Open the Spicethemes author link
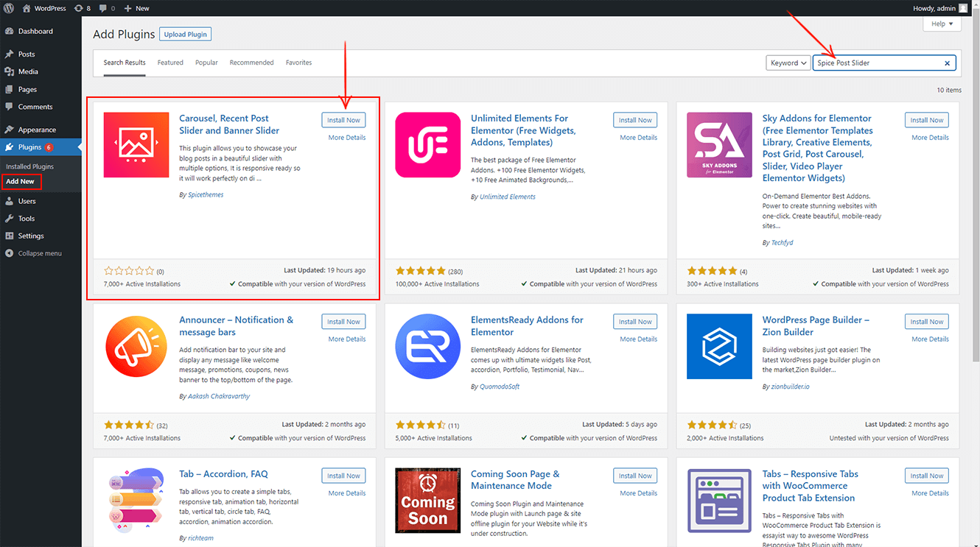Image resolution: width=980 pixels, height=547 pixels. click(206, 195)
